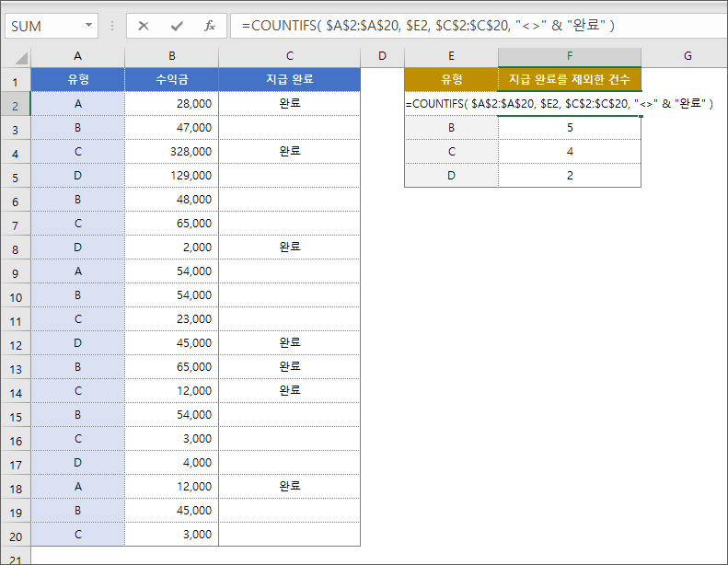Select cell B12 with value 45,000

coord(172,342)
